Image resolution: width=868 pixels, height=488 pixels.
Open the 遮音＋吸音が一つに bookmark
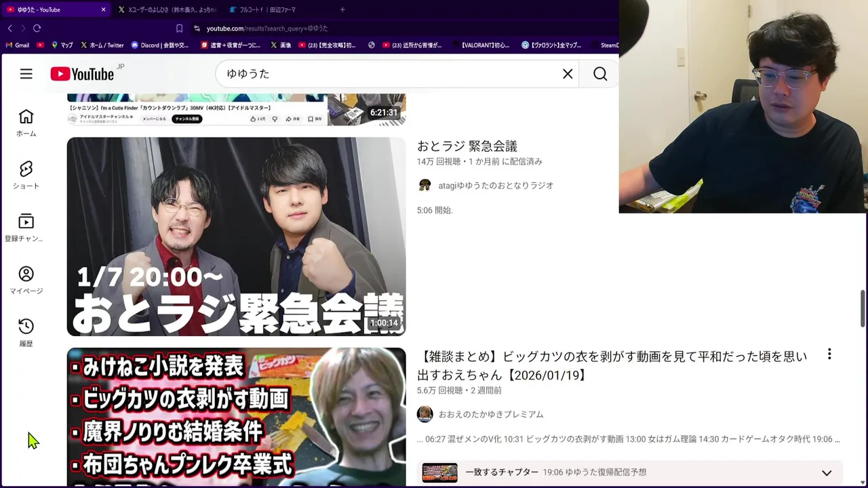(231, 45)
